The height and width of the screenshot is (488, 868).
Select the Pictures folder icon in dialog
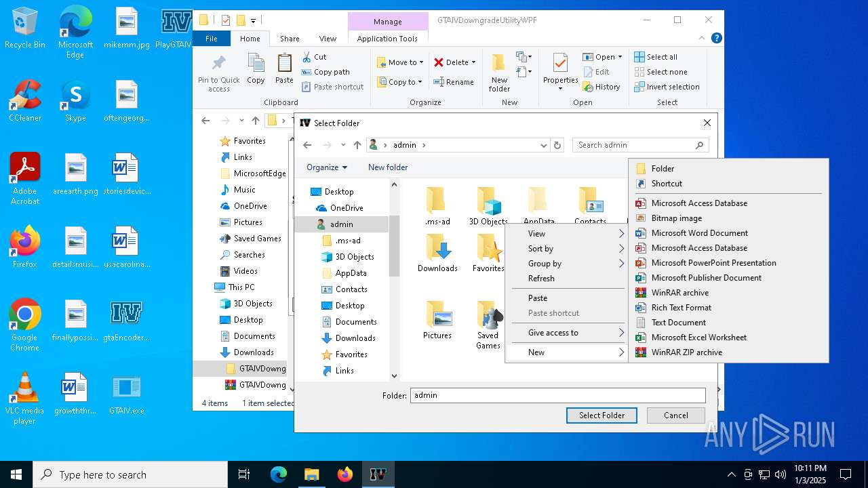(437, 314)
